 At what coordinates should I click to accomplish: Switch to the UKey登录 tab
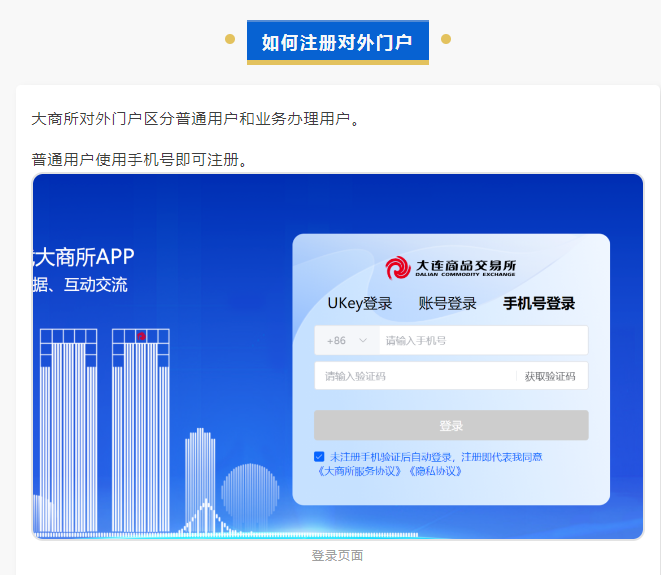tap(360, 304)
